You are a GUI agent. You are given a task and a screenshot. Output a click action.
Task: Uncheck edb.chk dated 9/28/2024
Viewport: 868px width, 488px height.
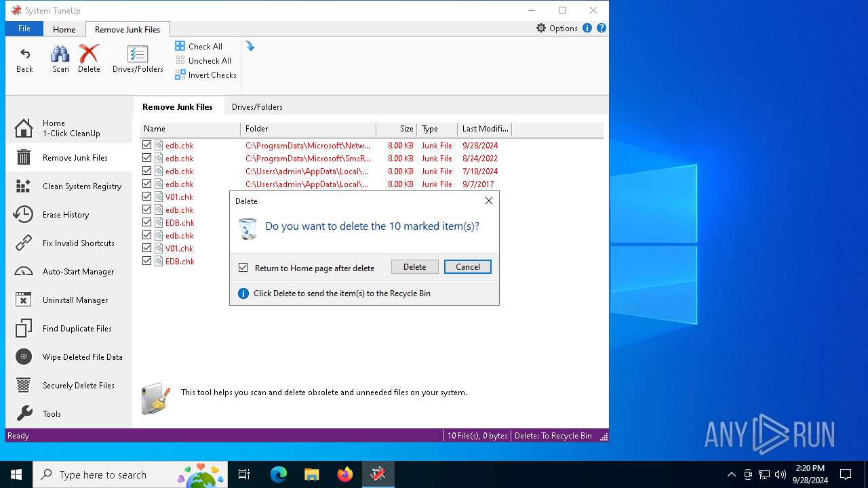point(146,145)
